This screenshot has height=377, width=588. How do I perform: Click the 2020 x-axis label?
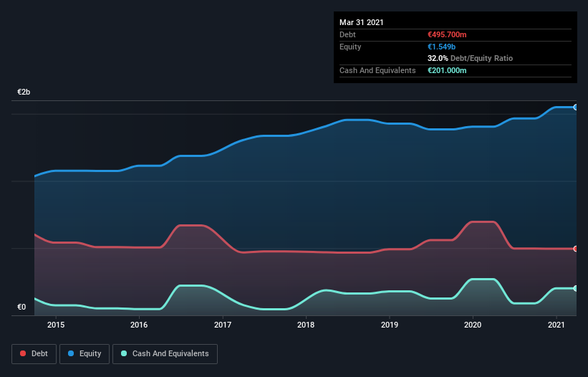473,325
